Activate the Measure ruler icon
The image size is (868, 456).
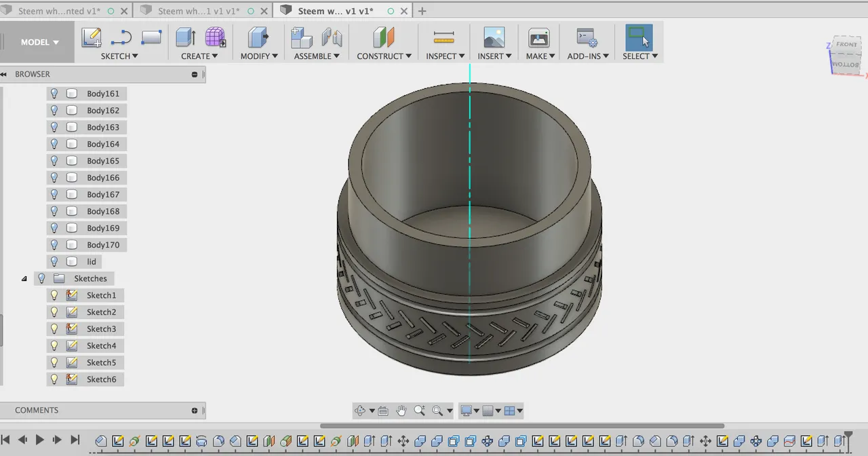pyautogui.click(x=443, y=37)
